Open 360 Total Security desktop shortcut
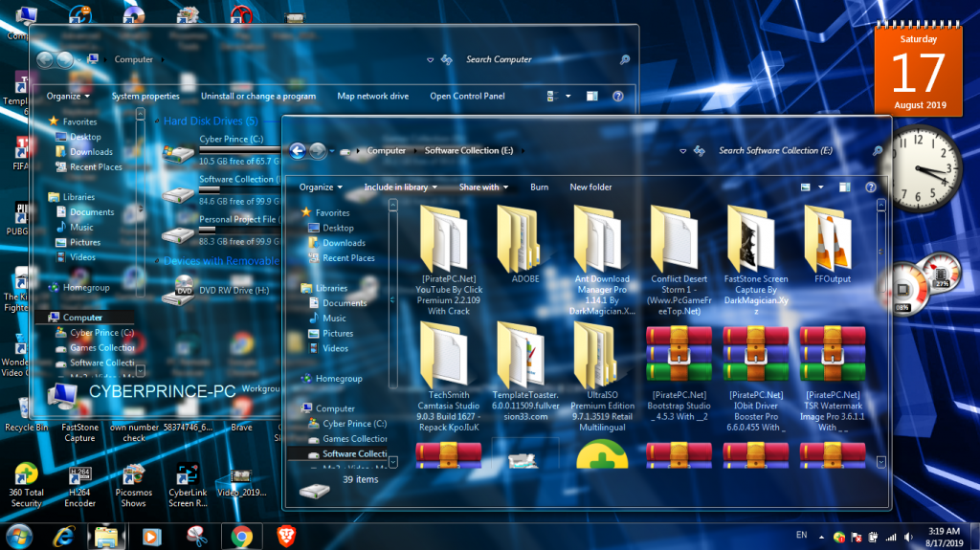This screenshot has width=980, height=550. pyautogui.click(x=26, y=485)
